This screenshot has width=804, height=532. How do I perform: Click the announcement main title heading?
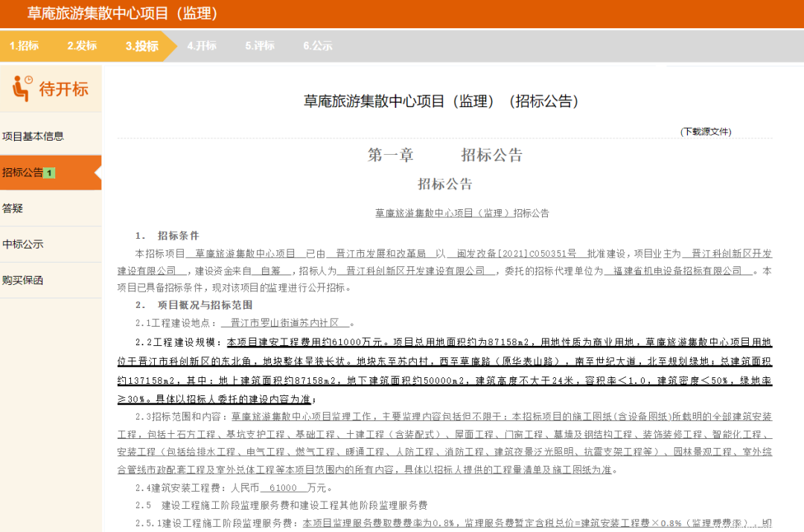tap(441, 101)
